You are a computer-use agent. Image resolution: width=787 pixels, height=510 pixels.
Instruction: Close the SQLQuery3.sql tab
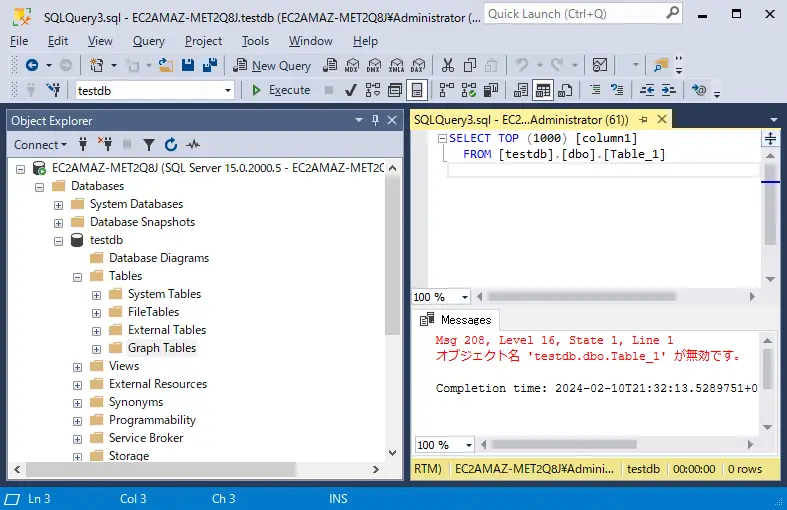[662, 119]
